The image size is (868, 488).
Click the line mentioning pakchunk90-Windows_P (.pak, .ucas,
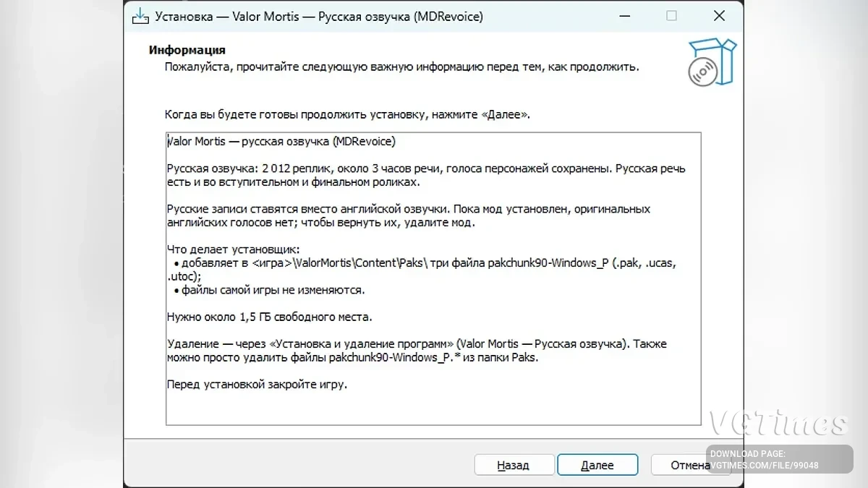click(x=425, y=263)
